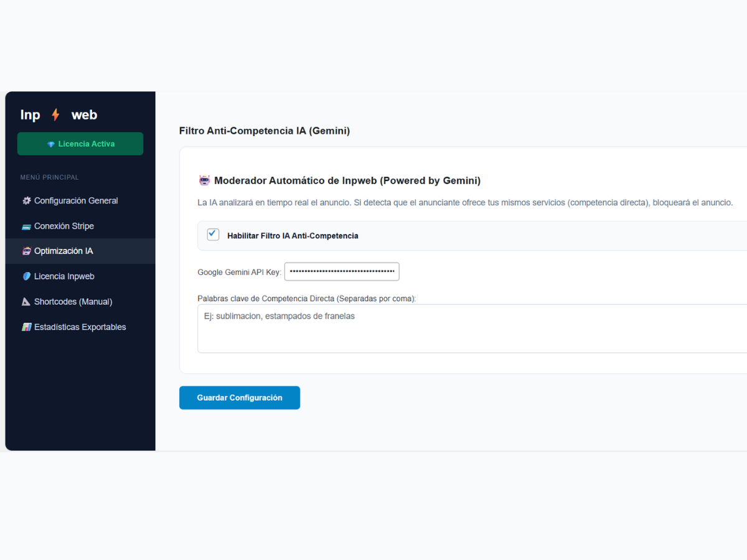Enable the Filtro IA Anti-Competencia checkbox

tap(213, 235)
